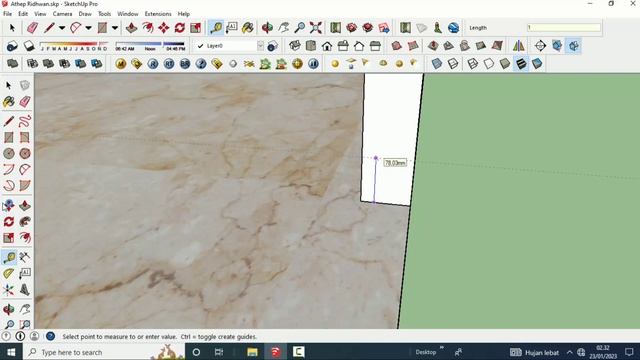The width and height of the screenshot is (640, 360).
Task: Open the pencil Line tool dropdown arrow
Action: [x=62, y=28]
